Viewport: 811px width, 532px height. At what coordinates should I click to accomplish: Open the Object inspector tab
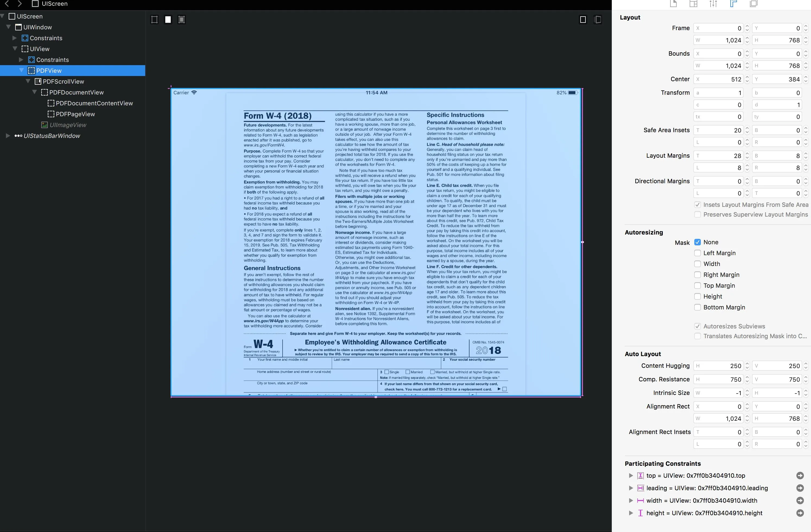(693, 4)
